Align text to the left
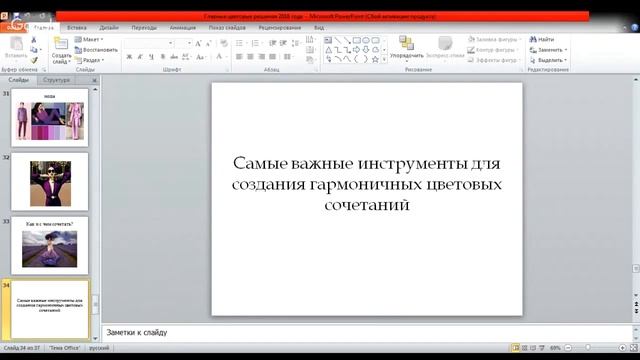The height and width of the screenshot is (360, 640). click(239, 57)
